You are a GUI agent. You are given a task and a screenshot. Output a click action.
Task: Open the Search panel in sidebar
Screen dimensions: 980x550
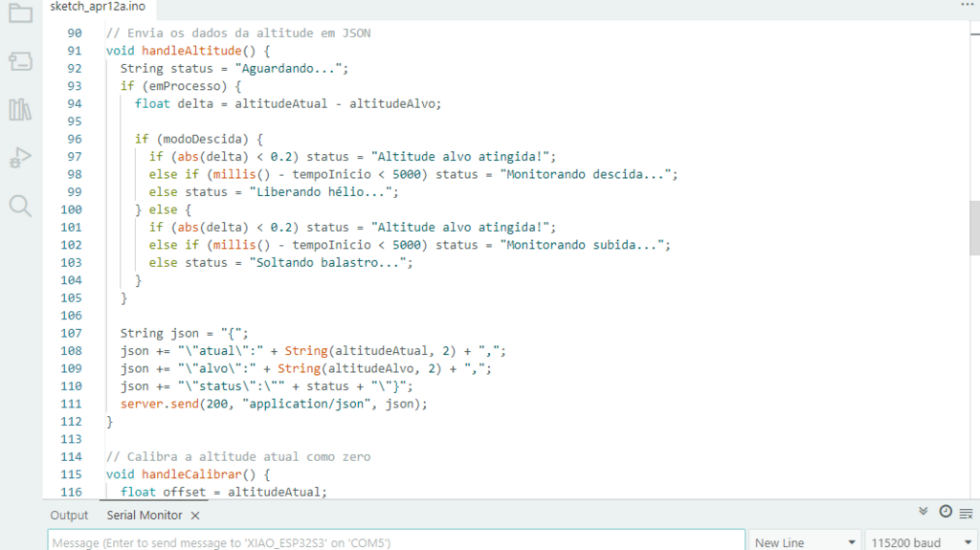click(x=20, y=205)
